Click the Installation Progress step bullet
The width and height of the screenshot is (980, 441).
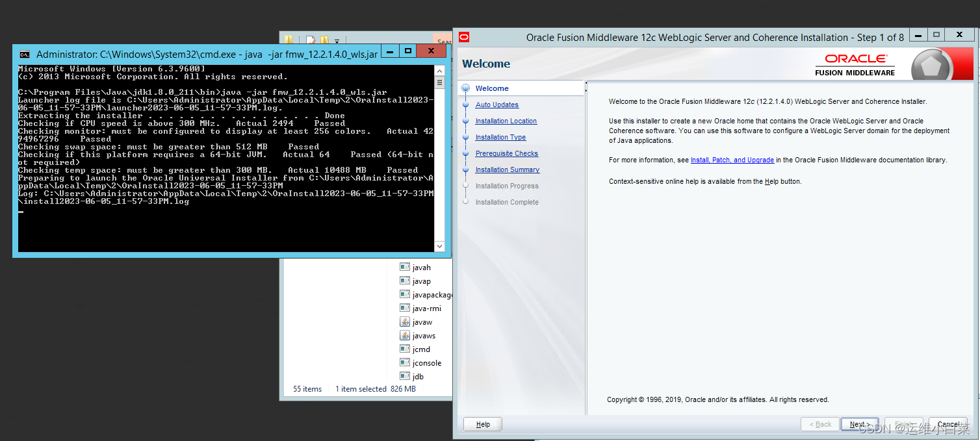pos(465,186)
